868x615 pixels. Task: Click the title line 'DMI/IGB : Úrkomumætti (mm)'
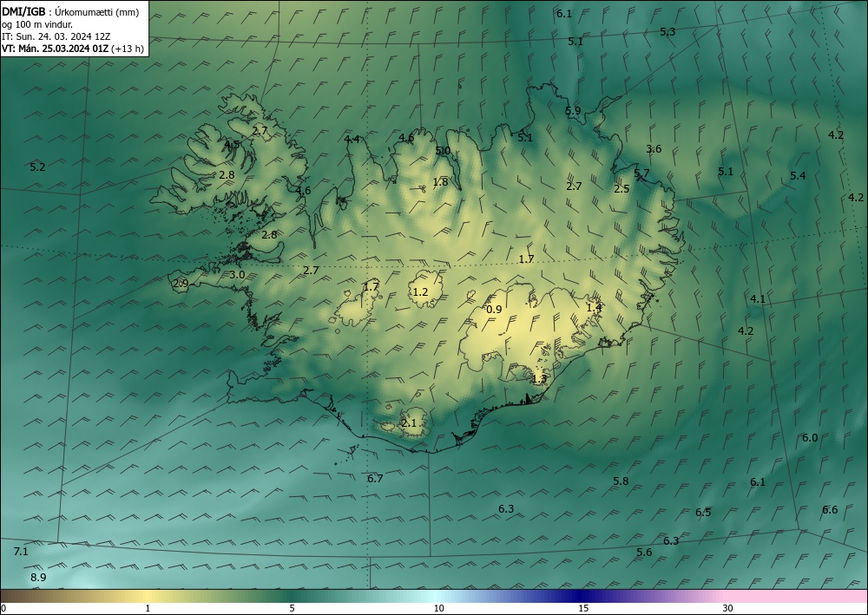(x=70, y=11)
